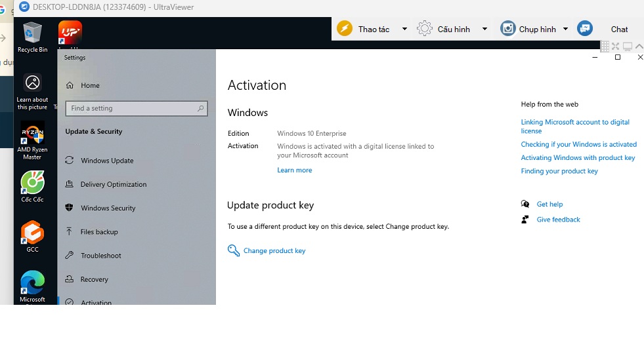Click the Give feedback link

(x=558, y=220)
